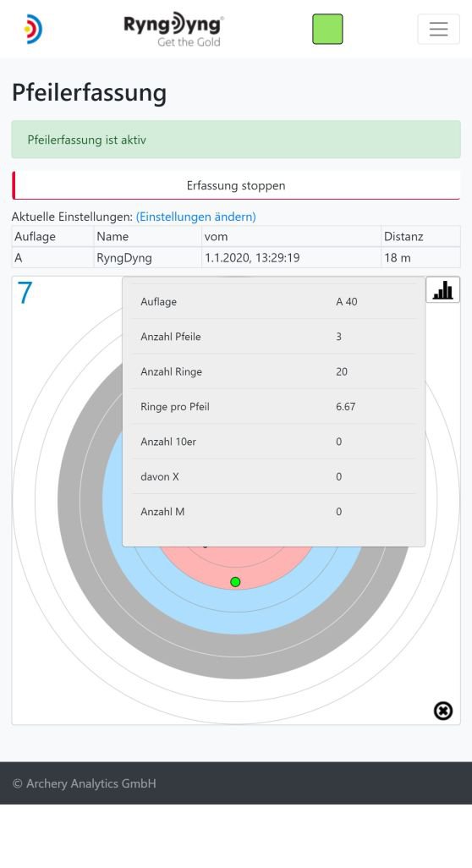This screenshot has width=472, height=868.
Task: Click the Pfeilerfassung ist aktiv banner
Action: click(236, 140)
